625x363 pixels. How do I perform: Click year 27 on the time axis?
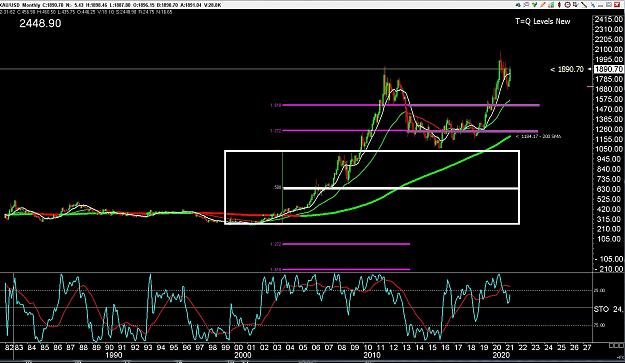coord(587,347)
